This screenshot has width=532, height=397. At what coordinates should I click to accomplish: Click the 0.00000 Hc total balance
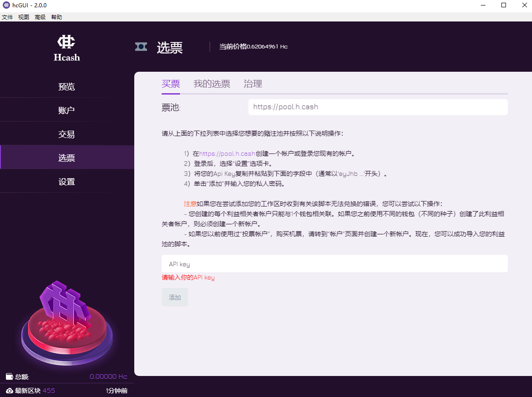108,376
